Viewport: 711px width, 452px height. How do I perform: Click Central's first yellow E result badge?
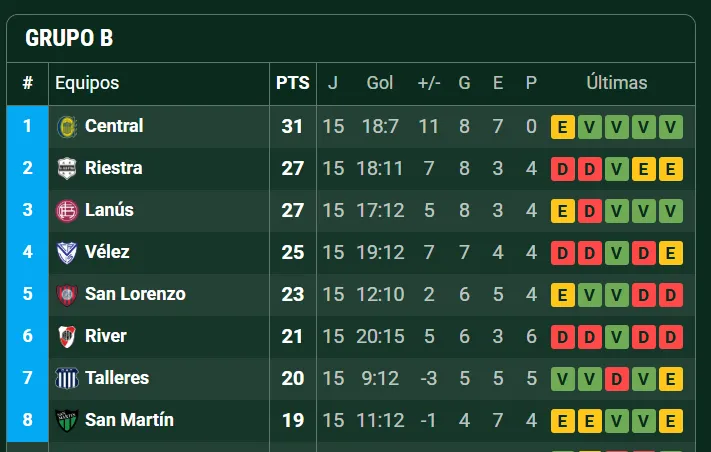click(563, 127)
